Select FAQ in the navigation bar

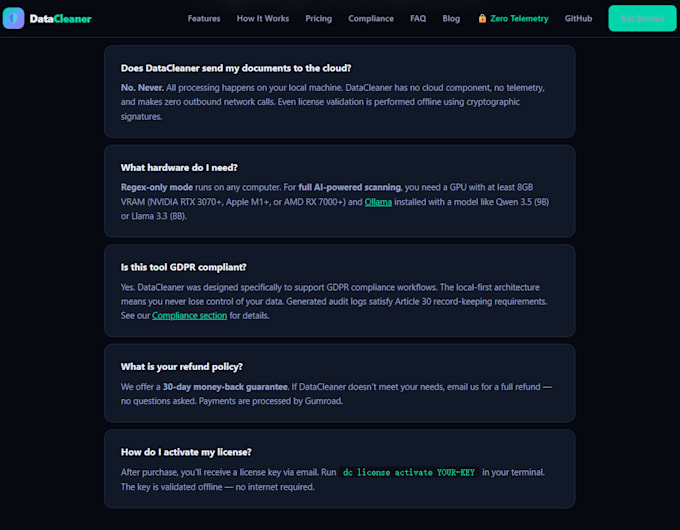click(418, 19)
